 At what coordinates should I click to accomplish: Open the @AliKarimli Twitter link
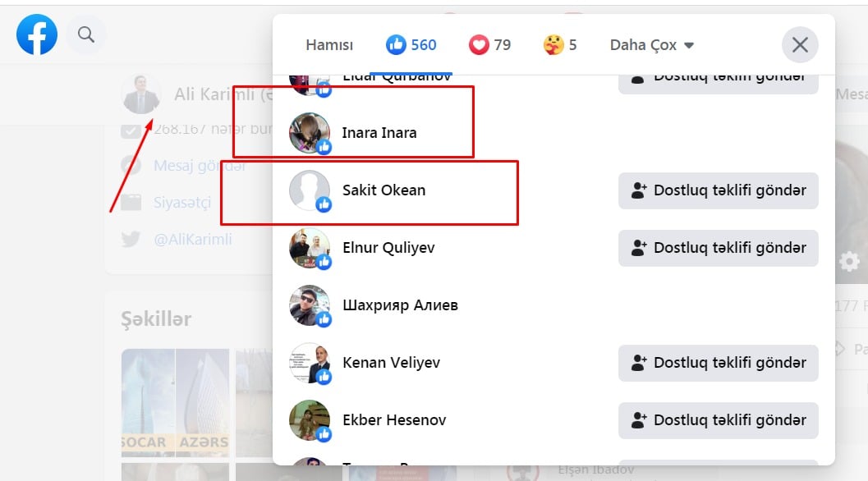(x=193, y=240)
